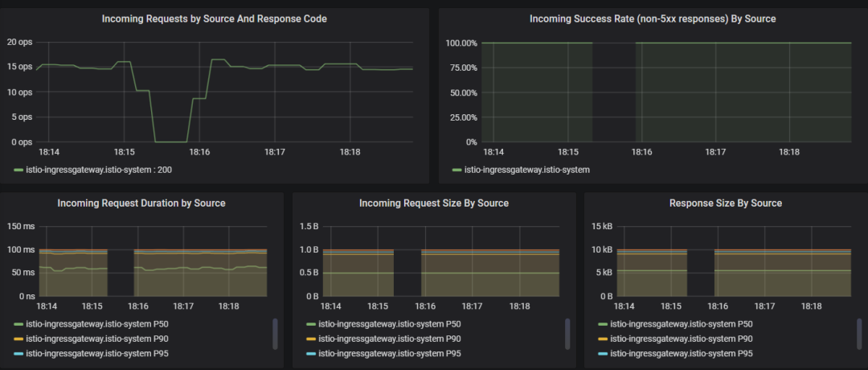Toggle the P50 series label in Request Duration legend
The width and height of the screenshot is (868, 370).
97,323
